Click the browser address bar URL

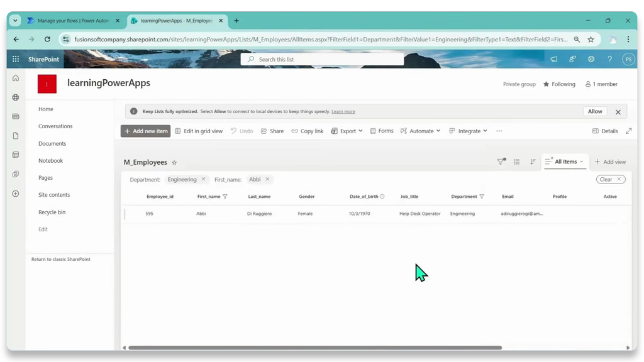pos(321,40)
